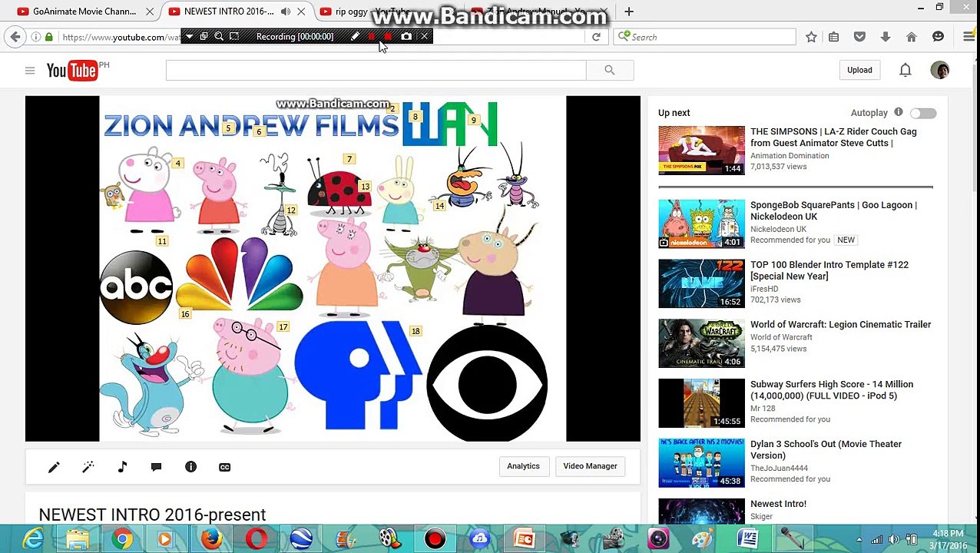Close the NEWEST INTRO tab
The height and width of the screenshot is (553, 980).
(301, 12)
